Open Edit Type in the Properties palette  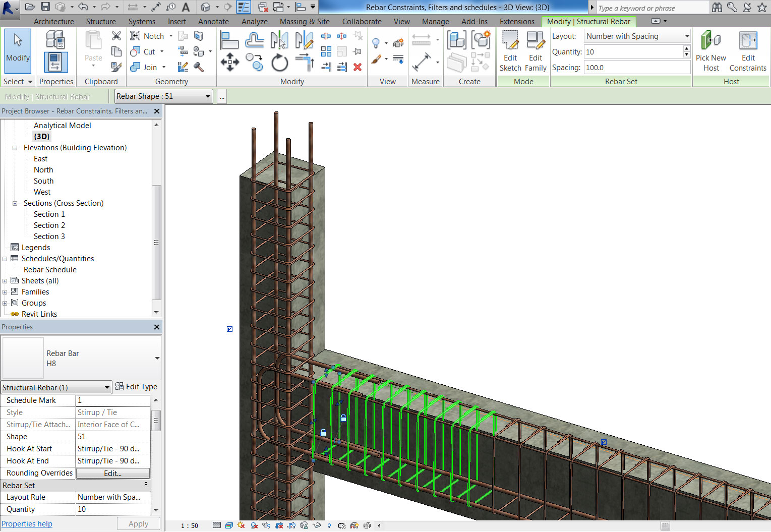(x=137, y=386)
